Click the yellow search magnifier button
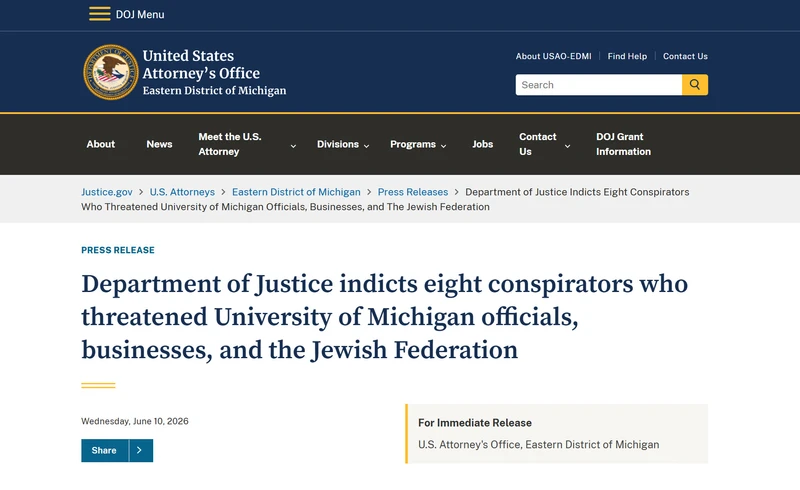Viewport: 800px width, 490px height. tap(694, 85)
